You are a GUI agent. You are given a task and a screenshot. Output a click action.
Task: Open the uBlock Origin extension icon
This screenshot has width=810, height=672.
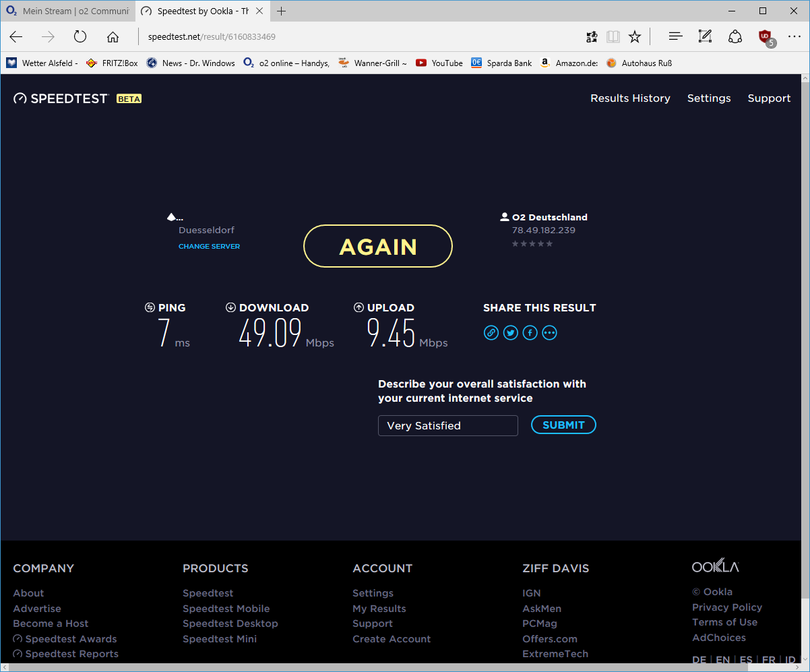[x=766, y=38]
